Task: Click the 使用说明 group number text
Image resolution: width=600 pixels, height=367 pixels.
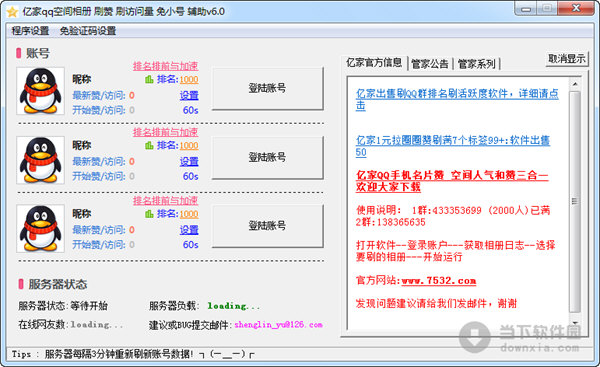Action: (453, 216)
